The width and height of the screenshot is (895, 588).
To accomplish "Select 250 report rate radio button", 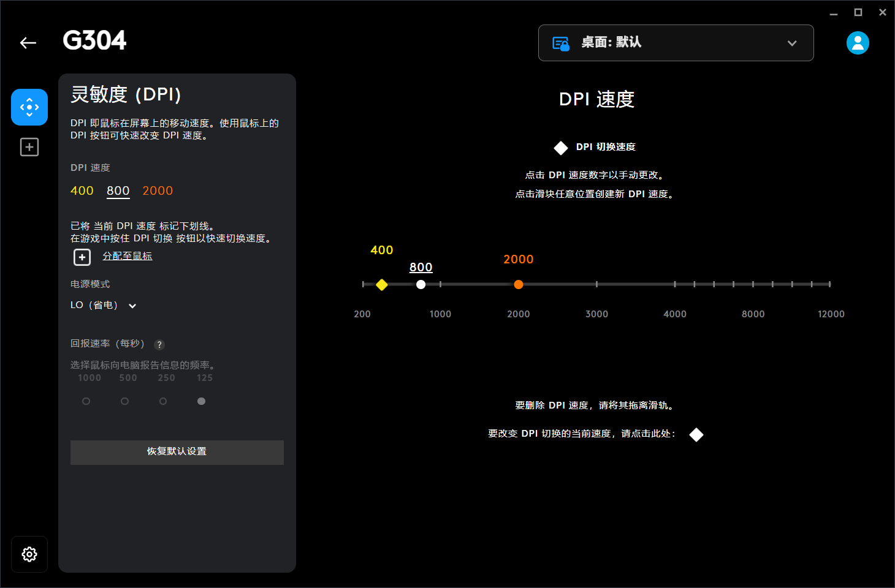I will tap(163, 401).
